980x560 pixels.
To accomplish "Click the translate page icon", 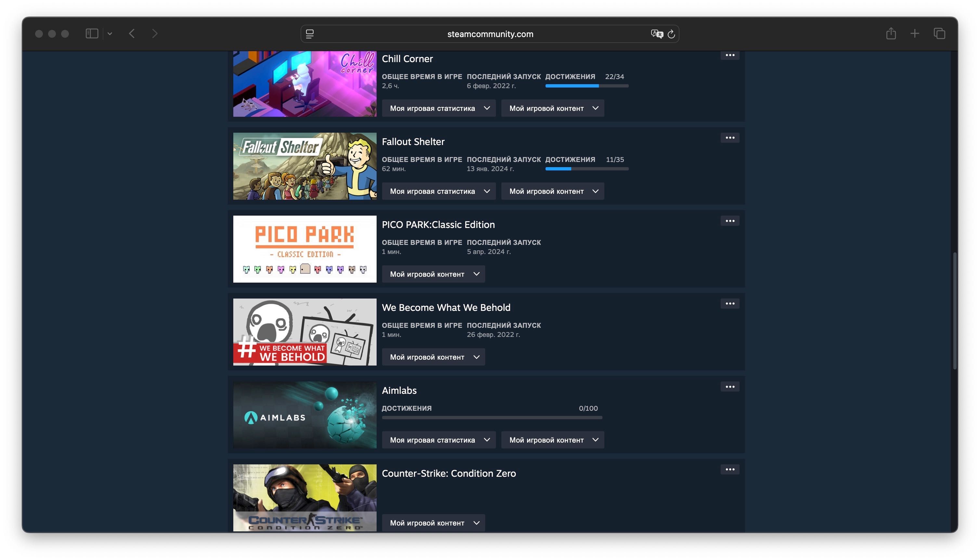I will coord(657,34).
